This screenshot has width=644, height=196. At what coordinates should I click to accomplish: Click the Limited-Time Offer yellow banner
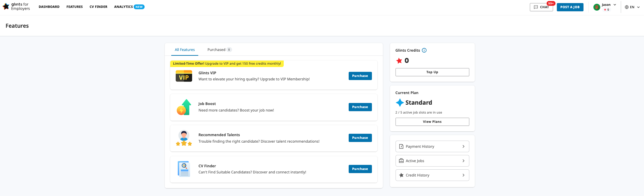pos(227,64)
